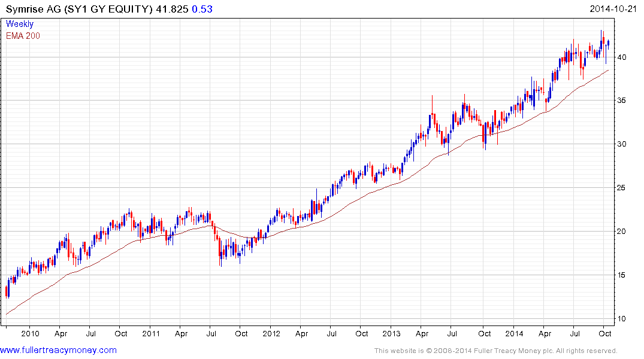The height and width of the screenshot is (359, 644).
Task: Click the 2010 label on the time axis
Action: pyautogui.click(x=30, y=333)
